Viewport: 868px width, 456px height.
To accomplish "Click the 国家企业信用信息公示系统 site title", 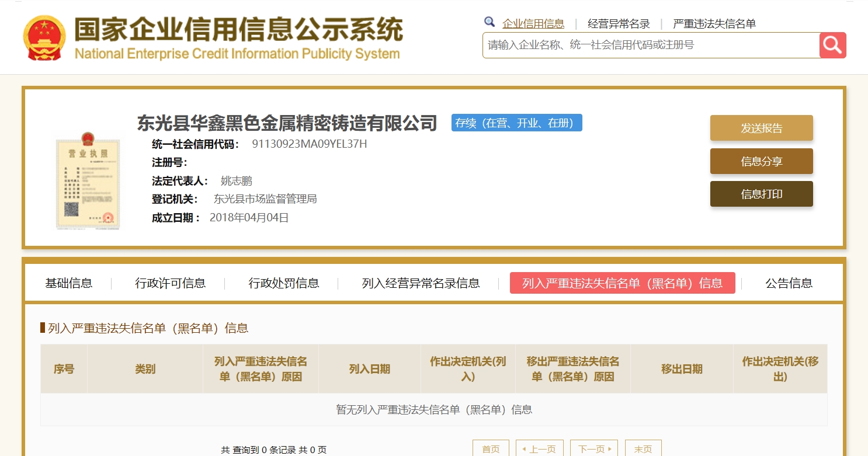I will (239, 30).
